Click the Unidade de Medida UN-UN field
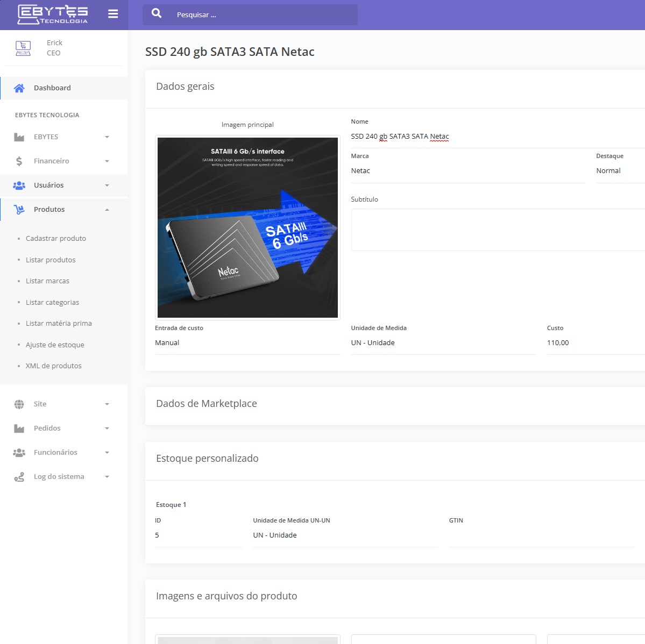645x644 pixels. tap(345, 535)
